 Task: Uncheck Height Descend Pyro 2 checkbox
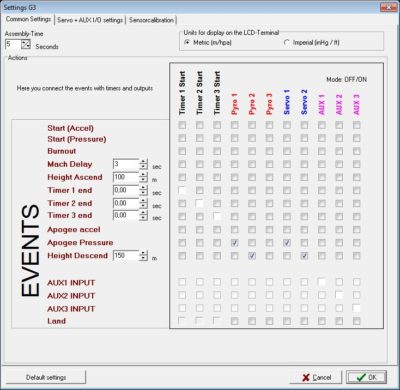click(252, 256)
